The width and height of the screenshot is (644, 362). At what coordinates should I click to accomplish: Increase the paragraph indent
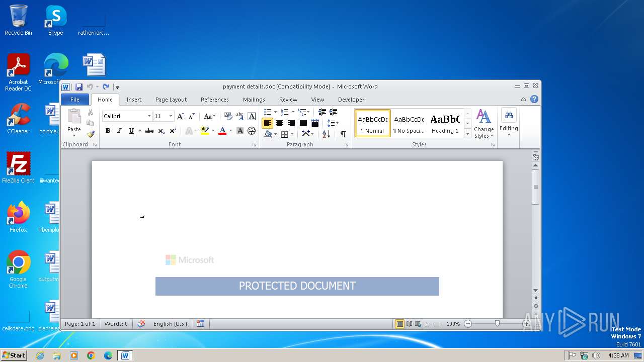(333, 112)
